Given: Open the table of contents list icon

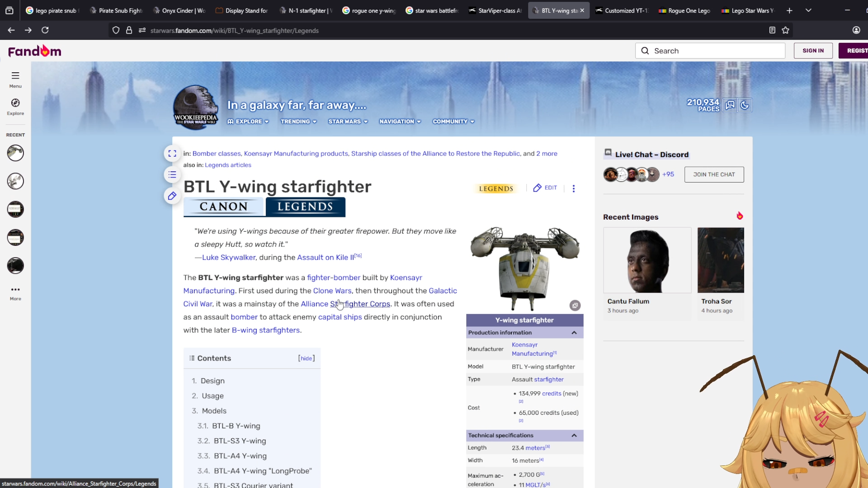Looking at the screenshot, I should coord(172,175).
